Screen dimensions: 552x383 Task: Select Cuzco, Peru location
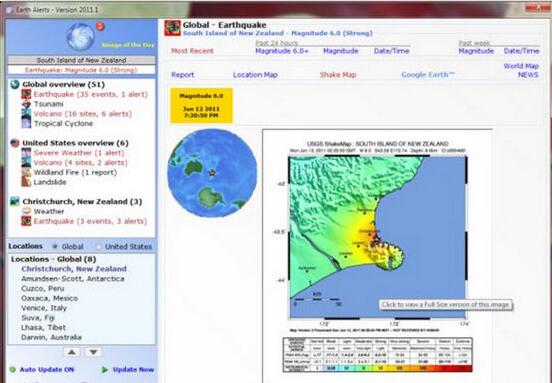[x=43, y=288]
